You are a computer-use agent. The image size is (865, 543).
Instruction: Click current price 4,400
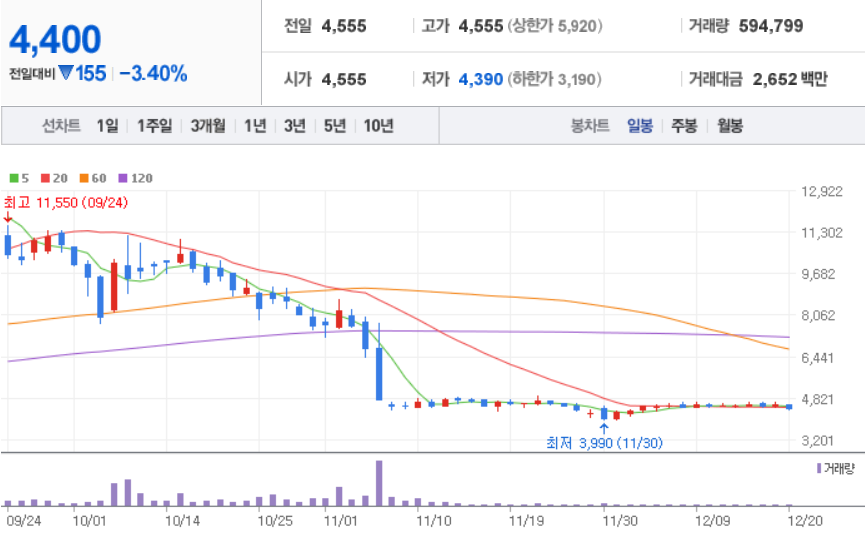click(55, 40)
